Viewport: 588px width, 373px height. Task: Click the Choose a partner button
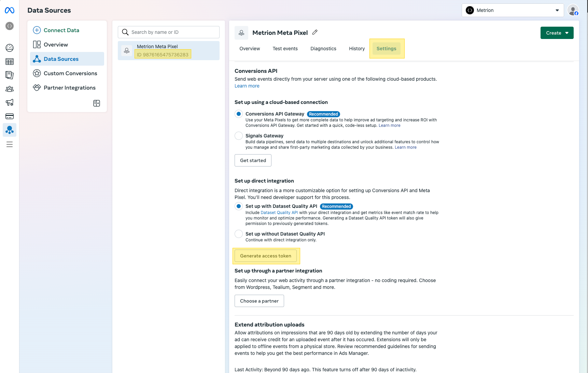[259, 301]
